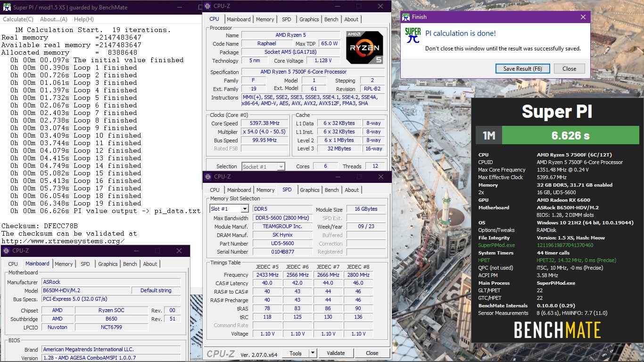Click the Specification Ryzen 5 7500F field
The width and height of the screenshot is (644, 362).
click(313, 72)
